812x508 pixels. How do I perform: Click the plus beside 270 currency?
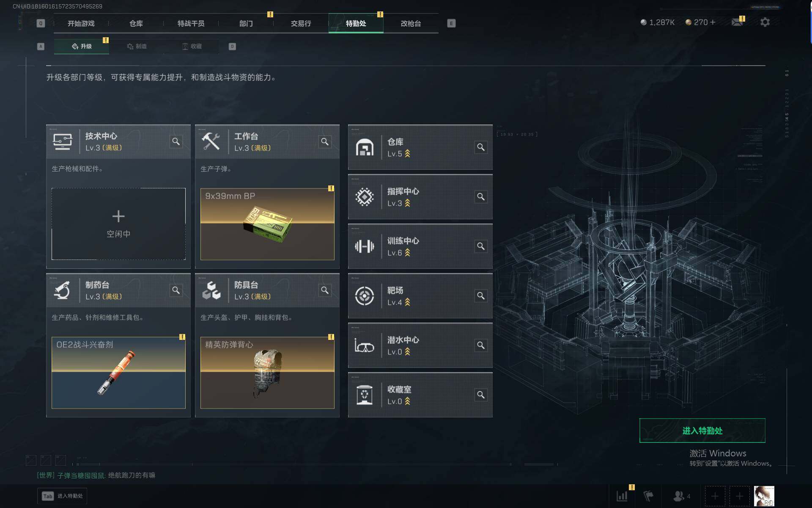point(713,22)
